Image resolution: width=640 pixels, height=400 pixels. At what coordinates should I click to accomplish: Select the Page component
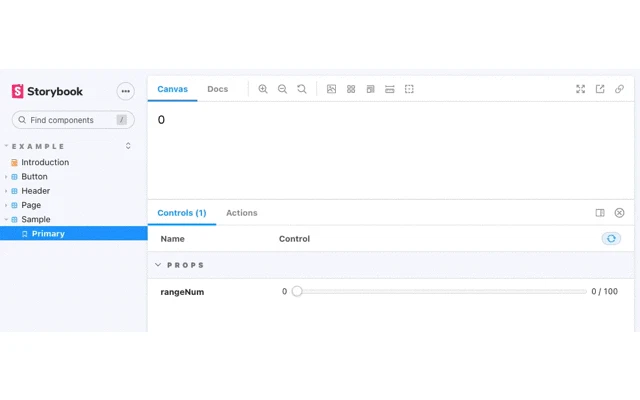pos(31,205)
